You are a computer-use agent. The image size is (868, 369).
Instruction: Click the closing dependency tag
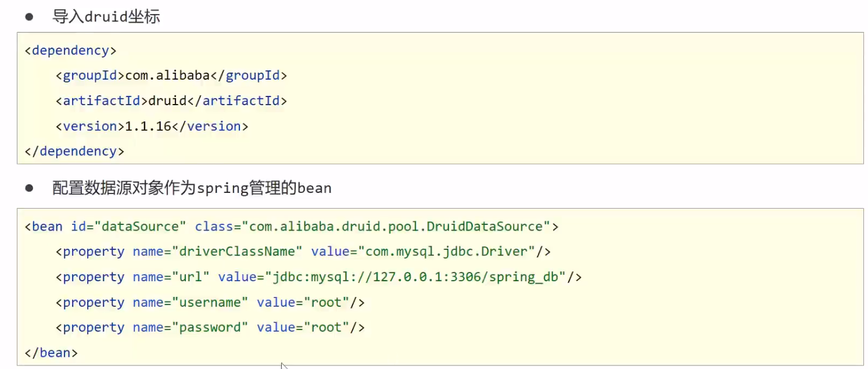74,151
